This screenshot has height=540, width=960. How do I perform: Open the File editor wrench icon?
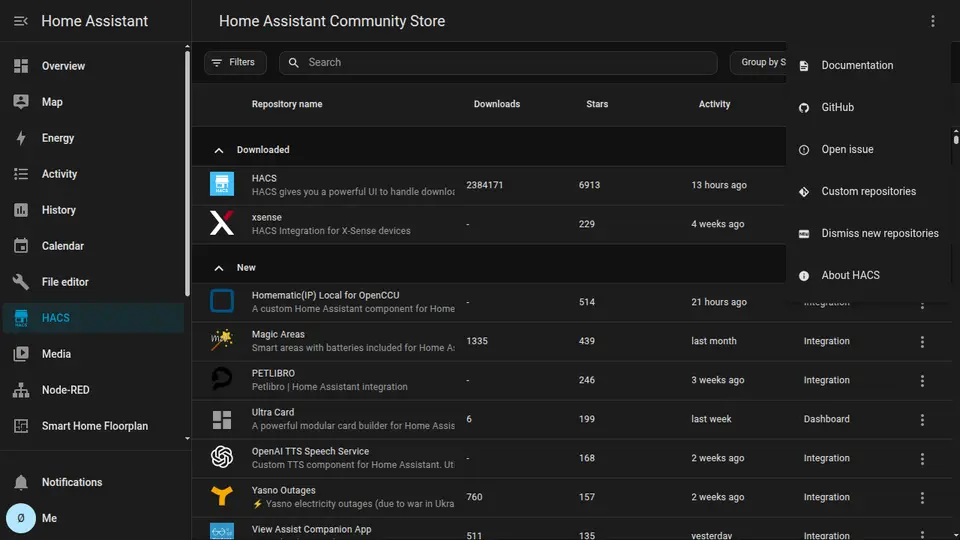[x=21, y=282]
